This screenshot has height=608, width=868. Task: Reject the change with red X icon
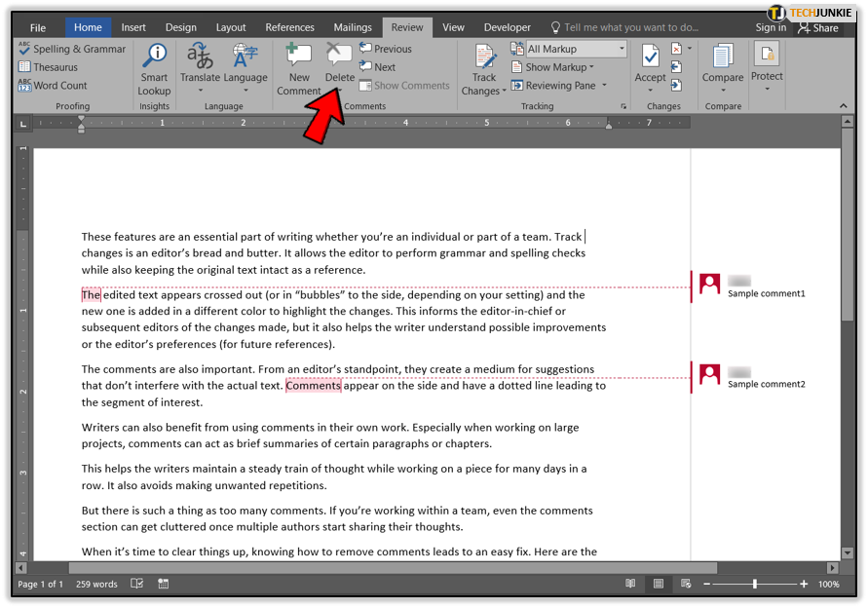676,49
